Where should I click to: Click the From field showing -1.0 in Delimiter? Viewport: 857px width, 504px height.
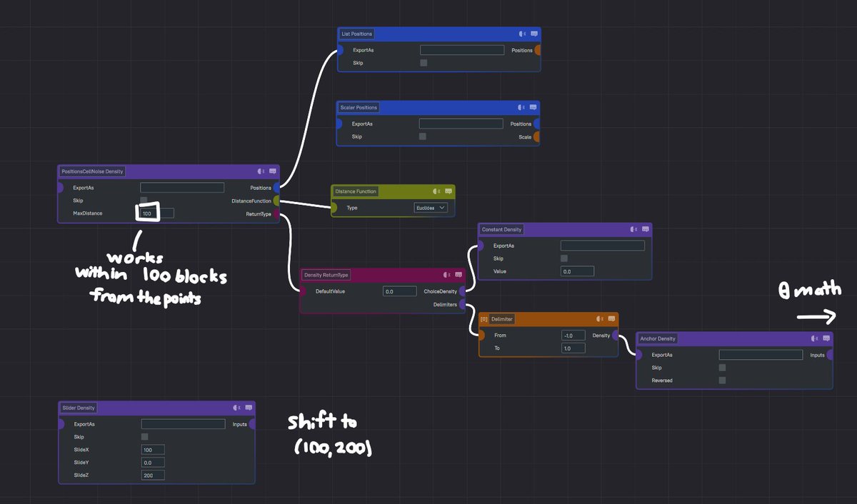tap(573, 335)
